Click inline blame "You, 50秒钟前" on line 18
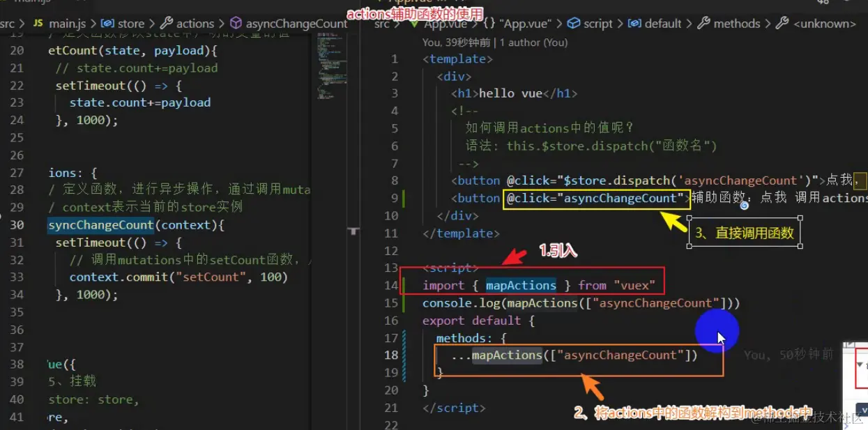 (788, 355)
